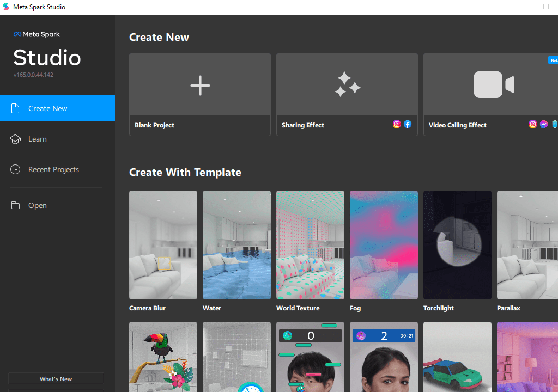Create a Blank Project
Viewport: 558px width, 392px height.
click(x=199, y=95)
